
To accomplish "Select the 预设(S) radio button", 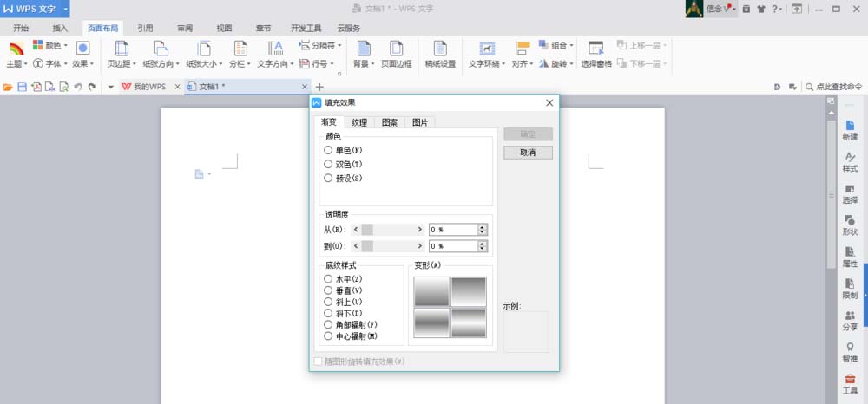I will tap(328, 178).
